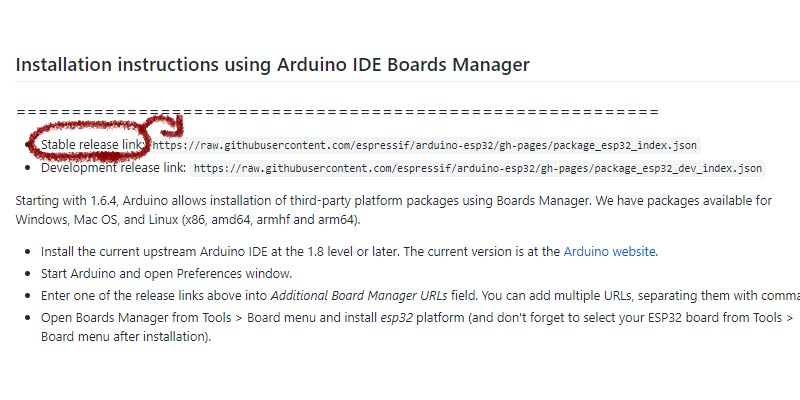The width and height of the screenshot is (800, 400).
Task: Click the 'Windows, Mac OS, and Linux' text
Action: 96,220
